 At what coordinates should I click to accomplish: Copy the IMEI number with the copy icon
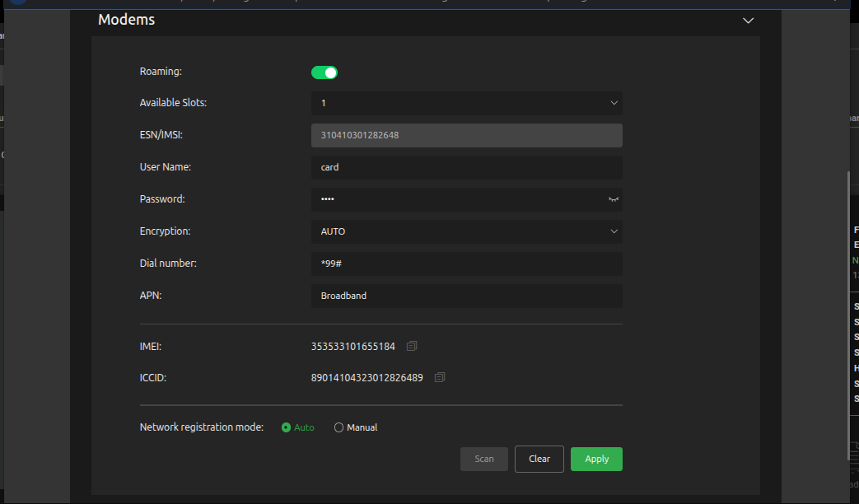pyautogui.click(x=412, y=347)
